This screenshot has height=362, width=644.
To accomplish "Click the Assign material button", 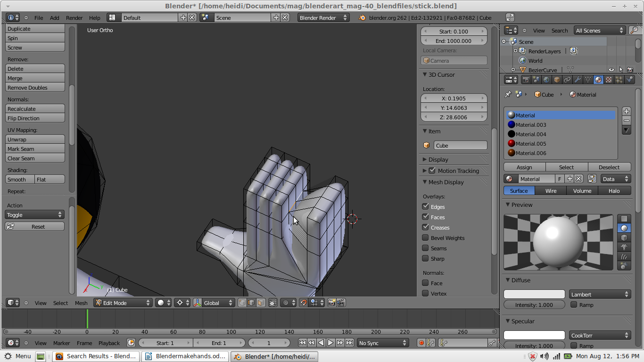I will coord(524,167).
